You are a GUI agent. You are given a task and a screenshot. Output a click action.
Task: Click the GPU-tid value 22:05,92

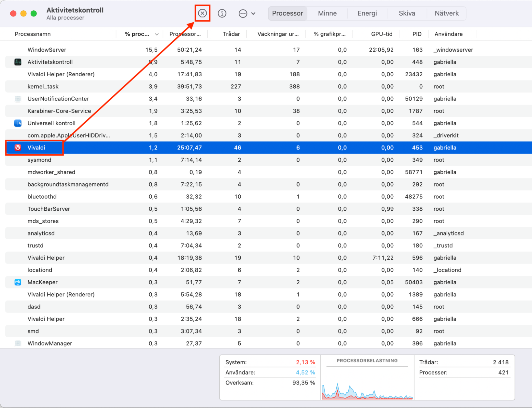[381, 50]
